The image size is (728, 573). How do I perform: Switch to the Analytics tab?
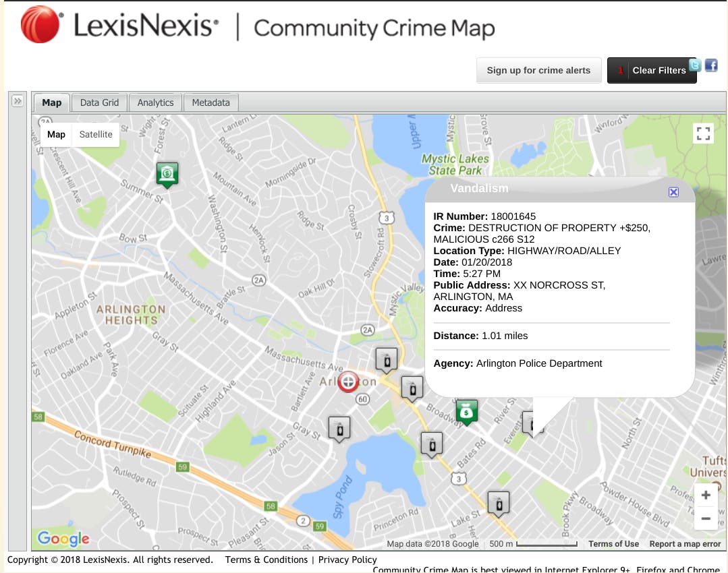click(x=155, y=102)
